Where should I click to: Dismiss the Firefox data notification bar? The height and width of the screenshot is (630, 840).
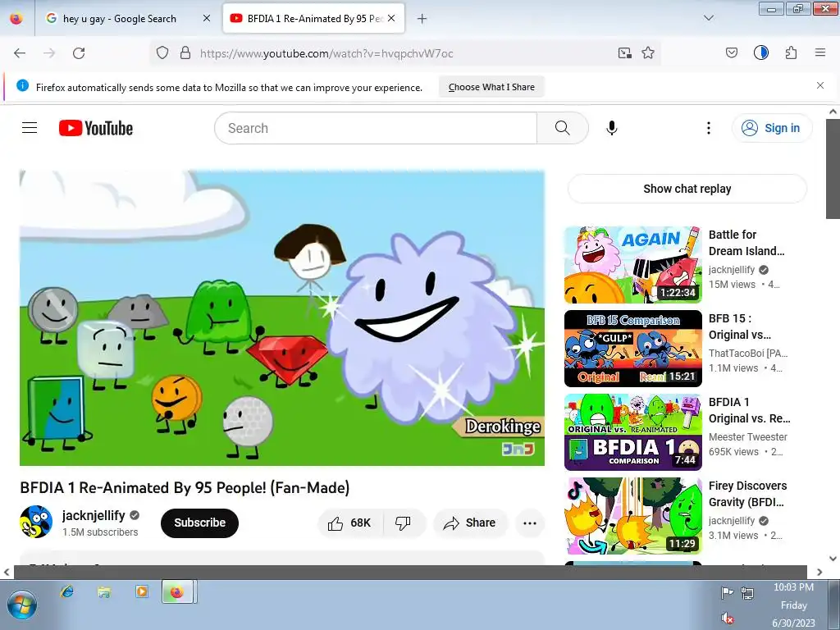[820, 85]
